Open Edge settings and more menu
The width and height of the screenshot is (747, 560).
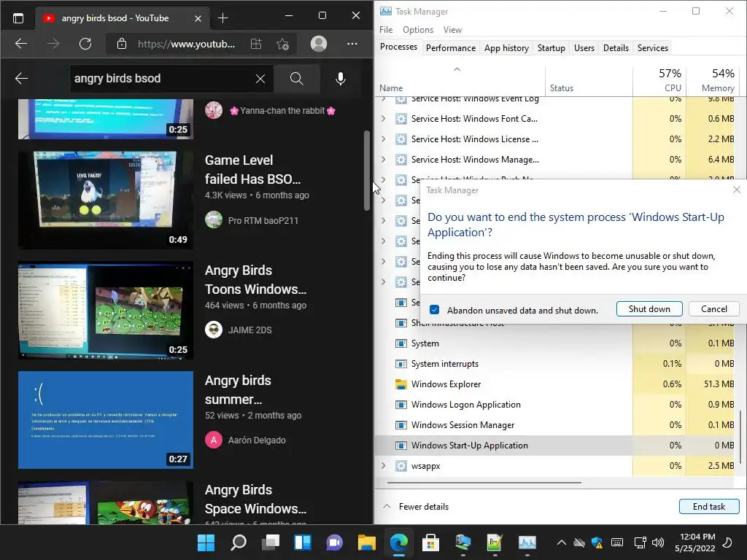352,44
